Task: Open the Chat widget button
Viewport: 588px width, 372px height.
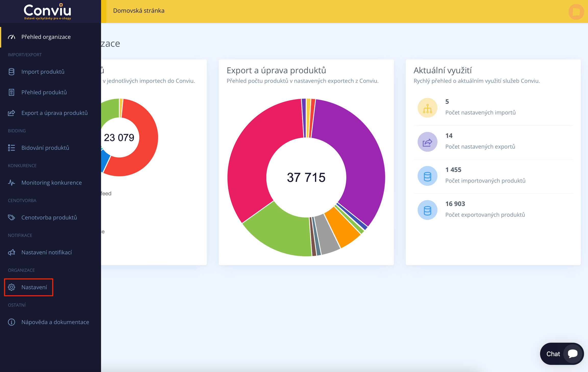Action: pyautogui.click(x=561, y=354)
